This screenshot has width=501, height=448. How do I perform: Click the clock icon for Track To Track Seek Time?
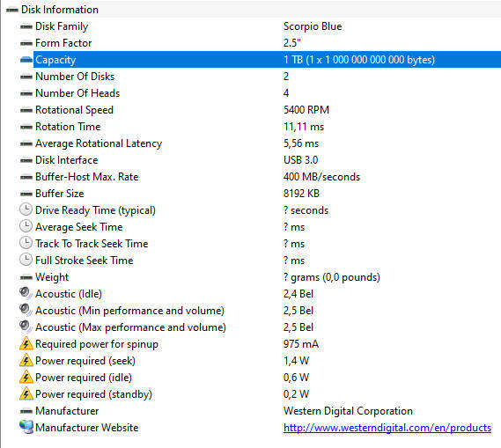(x=26, y=243)
